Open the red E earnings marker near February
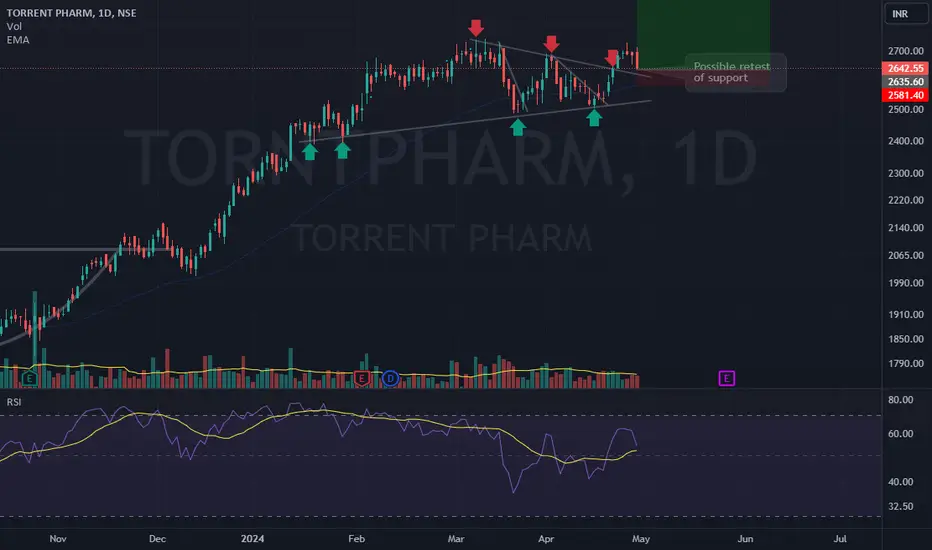Image resolution: width=932 pixels, height=550 pixels. [x=361, y=378]
